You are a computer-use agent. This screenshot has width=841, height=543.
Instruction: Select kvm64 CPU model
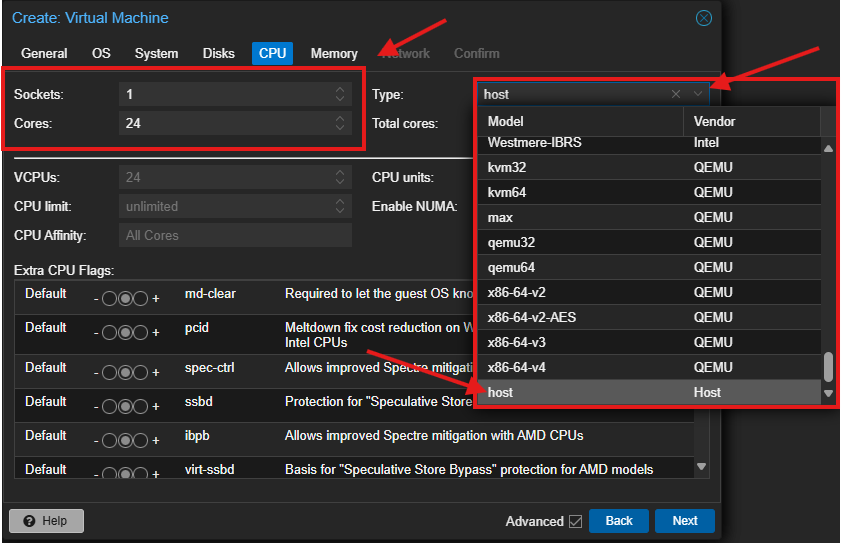650,193
